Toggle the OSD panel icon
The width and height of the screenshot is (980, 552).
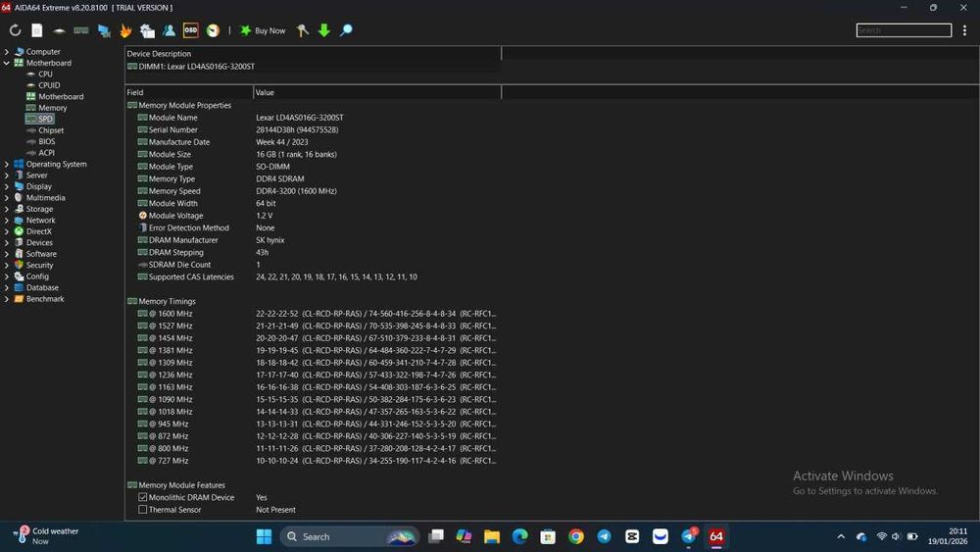coord(191,30)
